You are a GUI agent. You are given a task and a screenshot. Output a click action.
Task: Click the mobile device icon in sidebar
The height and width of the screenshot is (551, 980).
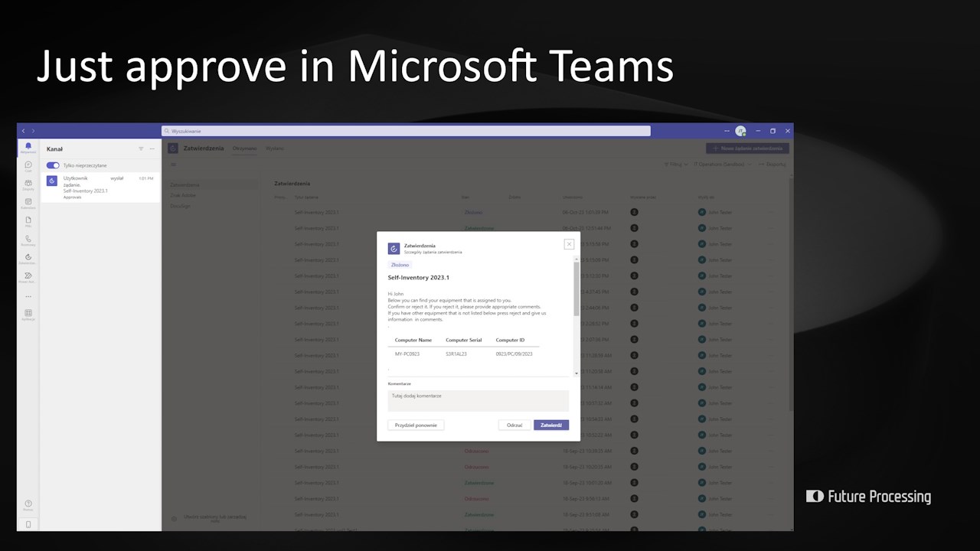tap(28, 524)
